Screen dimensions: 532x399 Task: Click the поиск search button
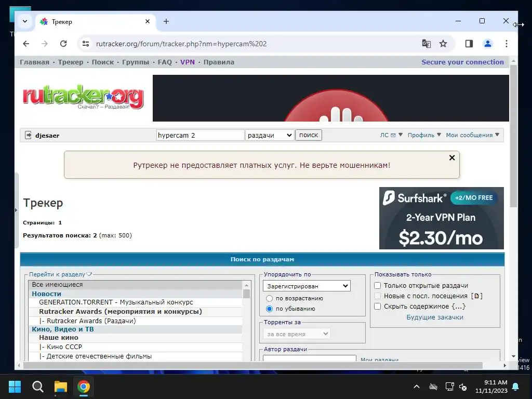click(309, 135)
